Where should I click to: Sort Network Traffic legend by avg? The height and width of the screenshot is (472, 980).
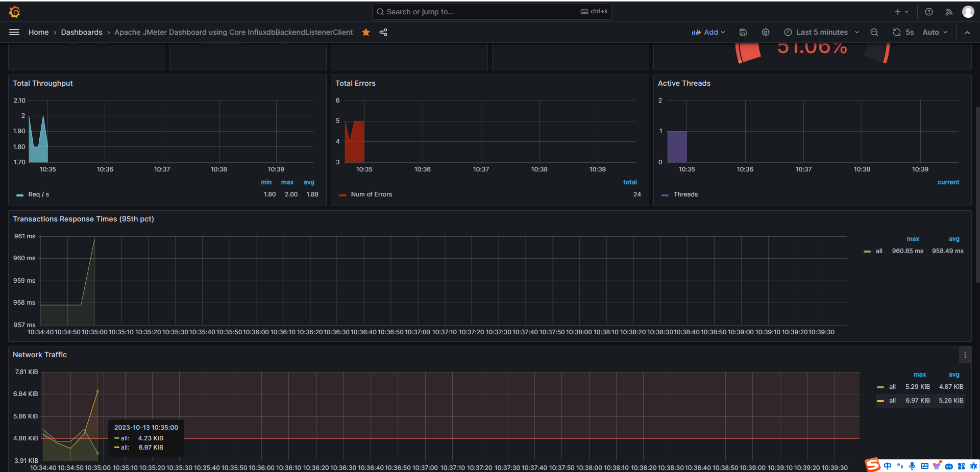(x=954, y=375)
